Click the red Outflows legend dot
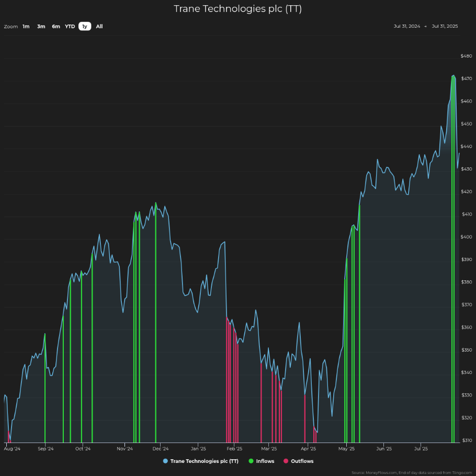 click(286, 461)
